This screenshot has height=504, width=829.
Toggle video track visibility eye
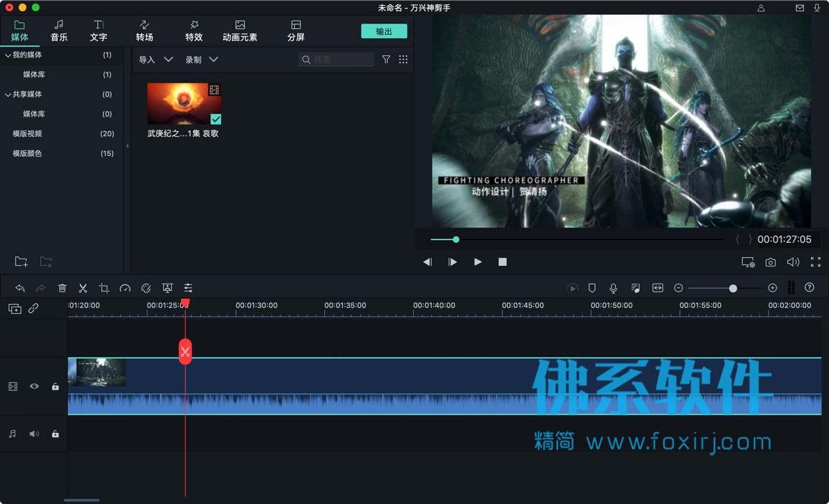click(34, 387)
